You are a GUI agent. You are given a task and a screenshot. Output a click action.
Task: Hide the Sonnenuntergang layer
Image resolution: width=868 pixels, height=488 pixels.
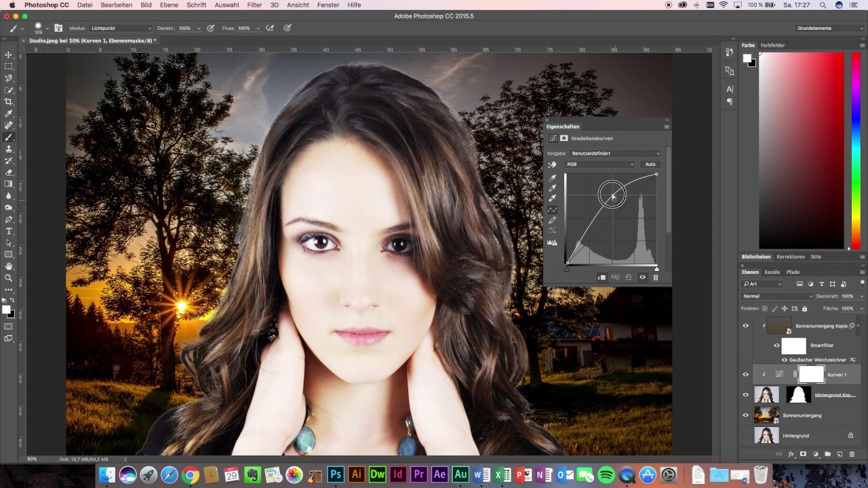pos(746,415)
